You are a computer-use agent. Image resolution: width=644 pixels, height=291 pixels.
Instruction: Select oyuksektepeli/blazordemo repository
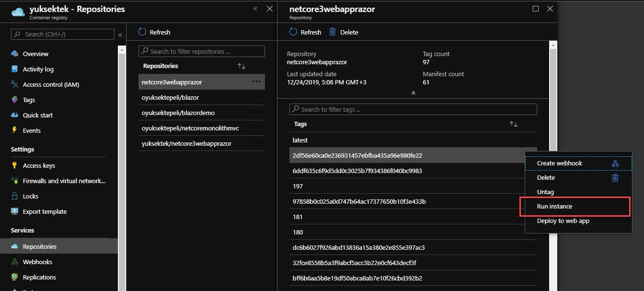tap(202, 113)
